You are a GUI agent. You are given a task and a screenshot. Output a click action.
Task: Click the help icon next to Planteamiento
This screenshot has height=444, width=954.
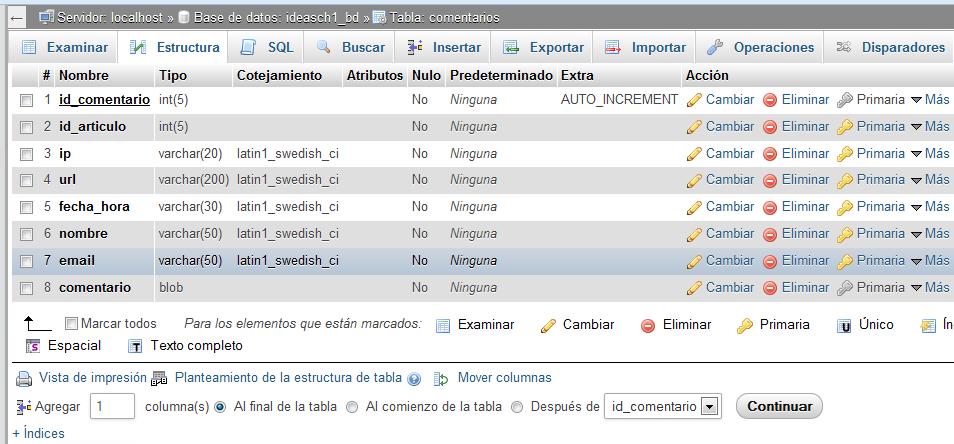tap(414, 379)
